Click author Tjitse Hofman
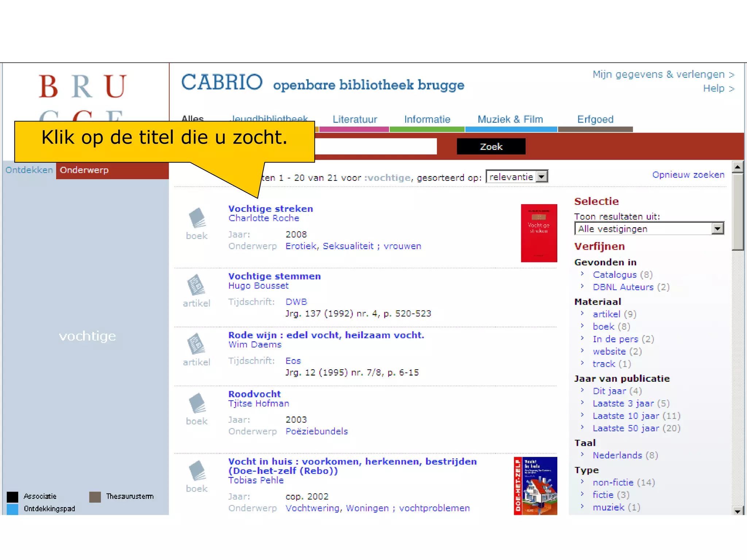Viewport: 747px width, 560px height. point(259,404)
